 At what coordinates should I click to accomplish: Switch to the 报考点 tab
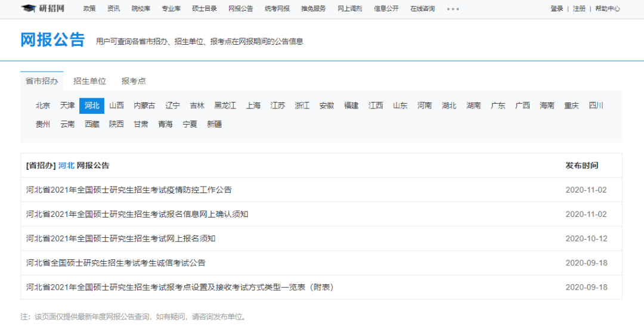coord(134,81)
